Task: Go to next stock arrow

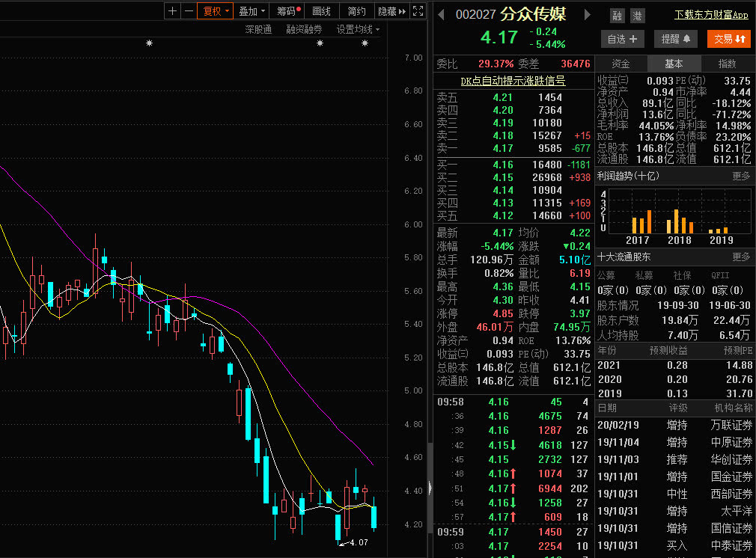Action: (587, 15)
